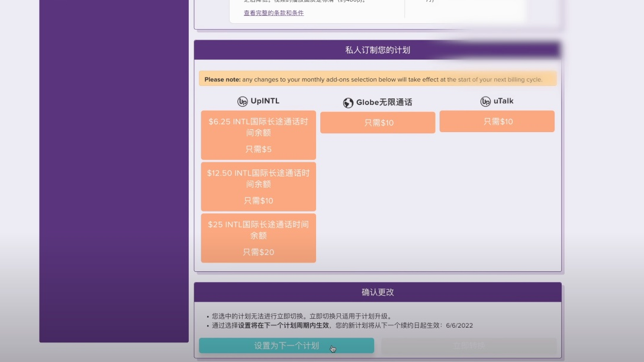This screenshot has height=362, width=644.
Task: Click the globe icon beside Globe无限通话
Action: (348, 102)
